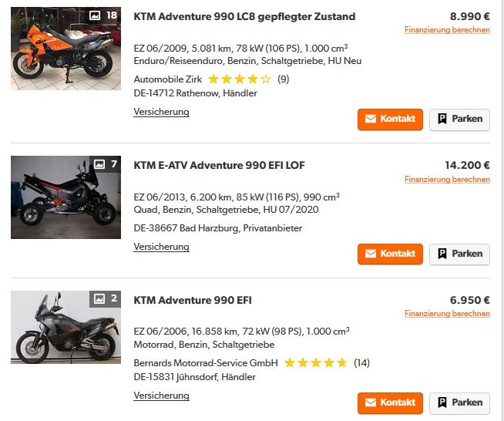Click image count icon on grey KTM photo
This screenshot has height=421, width=504.
click(x=99, y=298)
